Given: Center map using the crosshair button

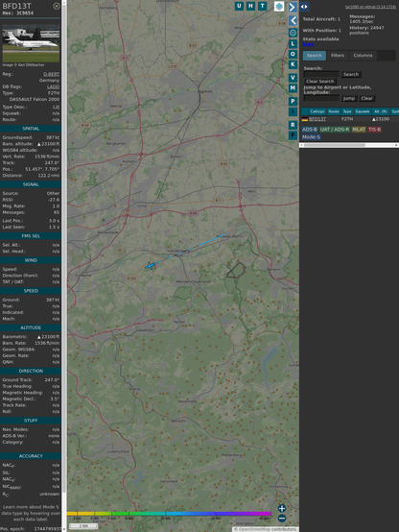Looking at the screenshot, I should (x=293, y=33).
